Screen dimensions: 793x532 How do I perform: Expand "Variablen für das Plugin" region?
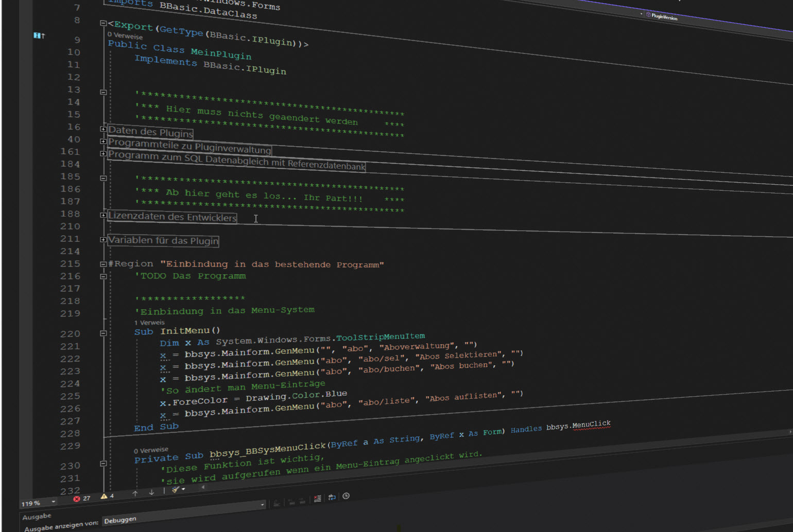click(x=103, y=240)
